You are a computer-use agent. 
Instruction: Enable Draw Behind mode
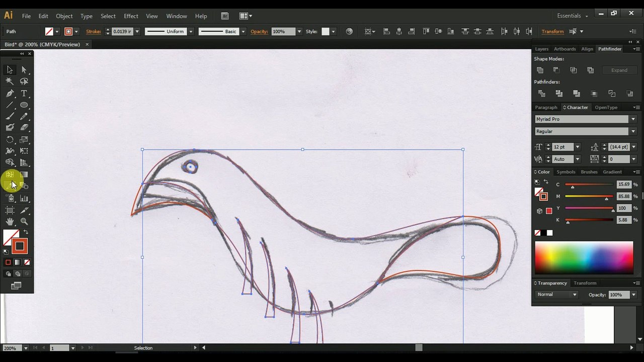coord(18,274)
